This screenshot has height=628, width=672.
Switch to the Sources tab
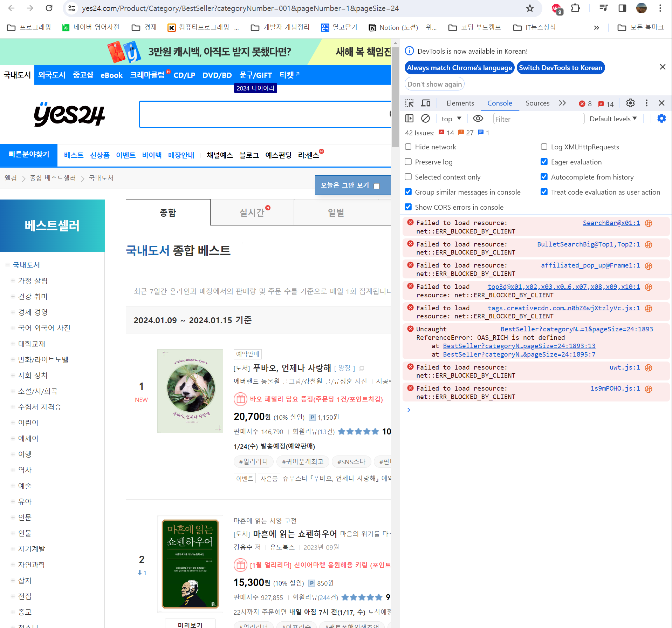pyautogui.click(x=537, y=103)
